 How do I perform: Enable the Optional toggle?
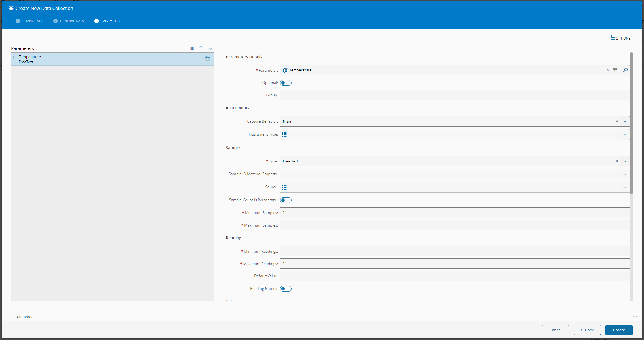tap(286, 83)
